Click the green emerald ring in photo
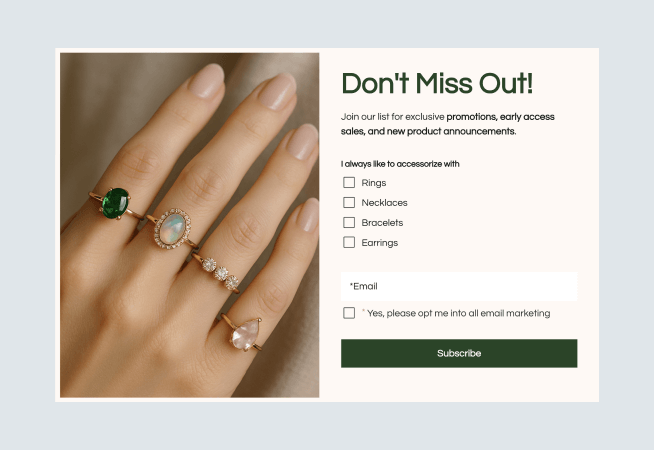Viewport: 654px width, 450px height. 115,203
